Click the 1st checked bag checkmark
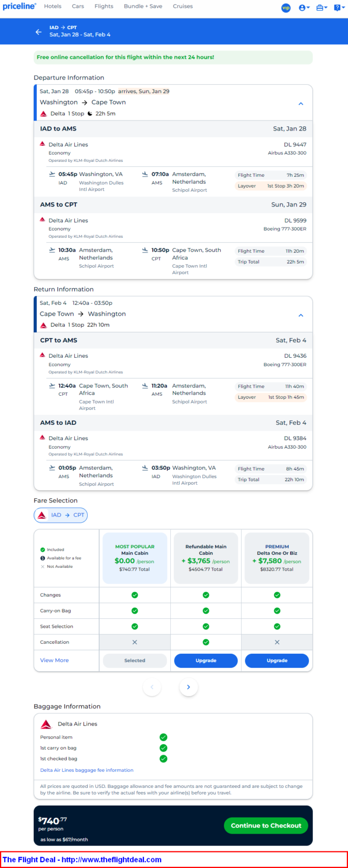Screen dimensions: 348x868 point(163,759)
